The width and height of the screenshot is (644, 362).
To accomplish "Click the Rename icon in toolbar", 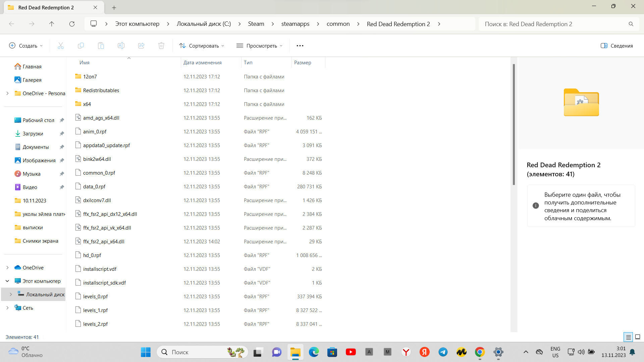I will (x=121, y=46).
